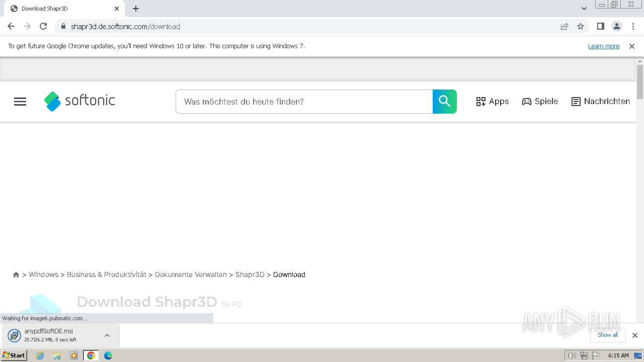Share this page via the share icon
The image size is (644, 362).
(565, 27)
